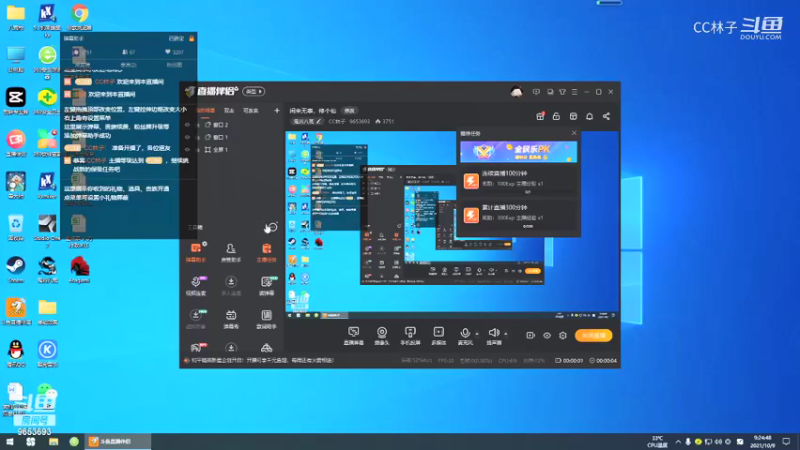800x450 pixels.
Task: Switch stream mode via 娱乐 pill
Action: point(254,91)
